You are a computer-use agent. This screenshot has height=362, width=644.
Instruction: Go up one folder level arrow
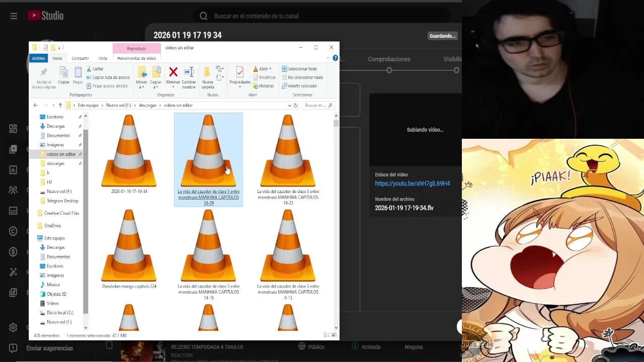click(x=60, y=105)
